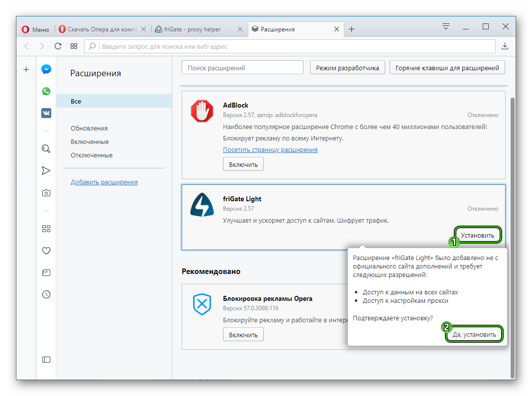Open the Добавить расширения link
Screen dimensions: 532x396
(x=104, y=182)
